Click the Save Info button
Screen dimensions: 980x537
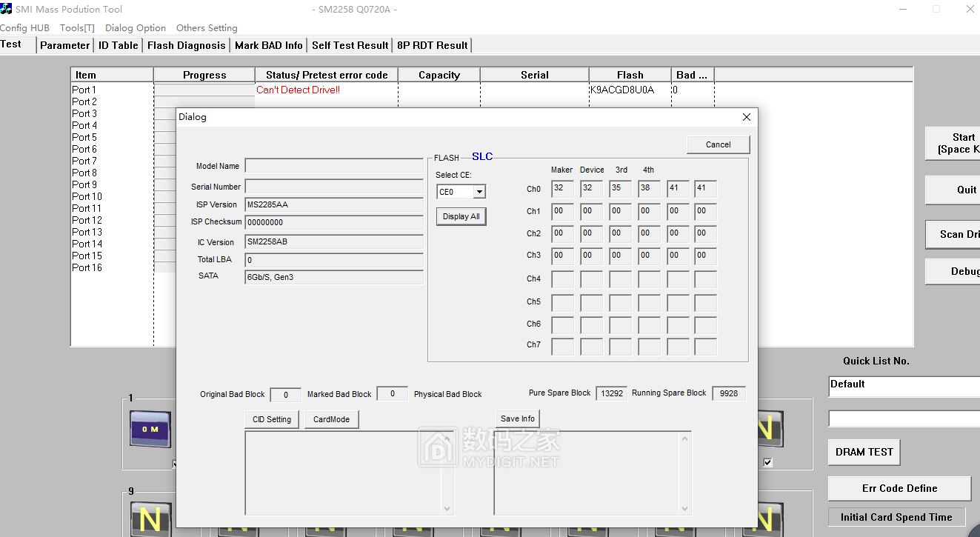pyautogui.click(x=518, y=418)
